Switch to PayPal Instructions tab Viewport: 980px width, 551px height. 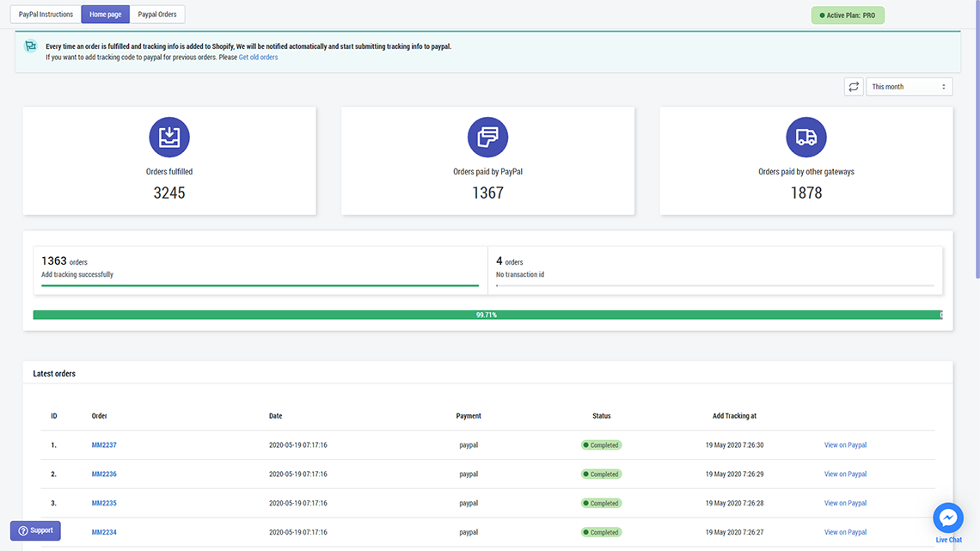46,15
